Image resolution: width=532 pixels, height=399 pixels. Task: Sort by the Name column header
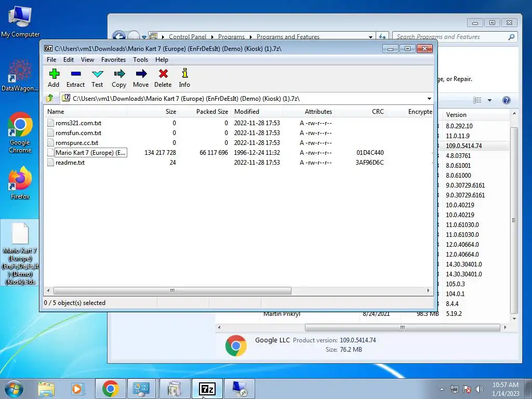point(86,112)
